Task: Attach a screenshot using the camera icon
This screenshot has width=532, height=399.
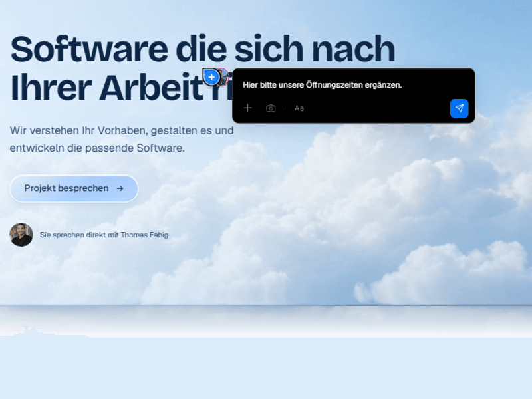Action: pos(271,108)
